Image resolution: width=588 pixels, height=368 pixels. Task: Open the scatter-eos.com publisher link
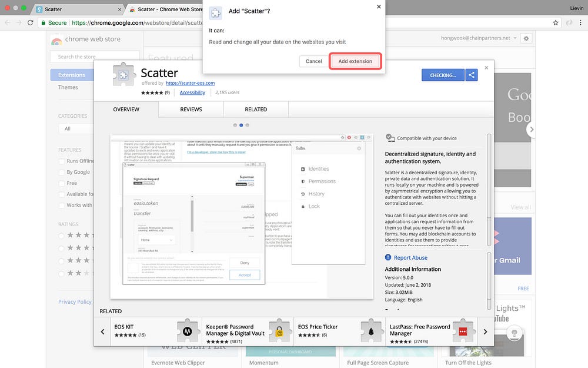pos(190,83)
